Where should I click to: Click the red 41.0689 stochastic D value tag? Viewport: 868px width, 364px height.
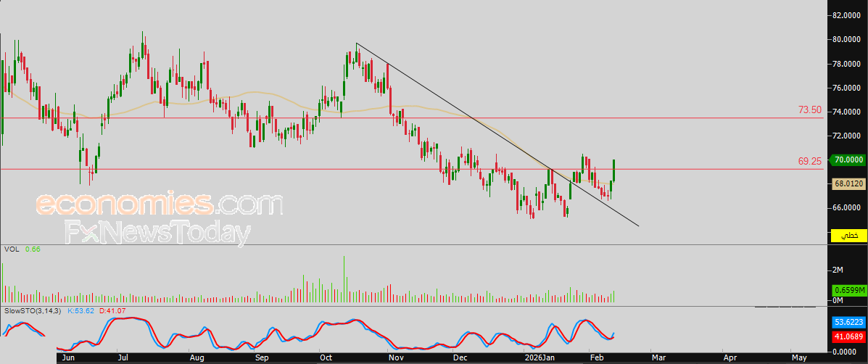(848, 336)
